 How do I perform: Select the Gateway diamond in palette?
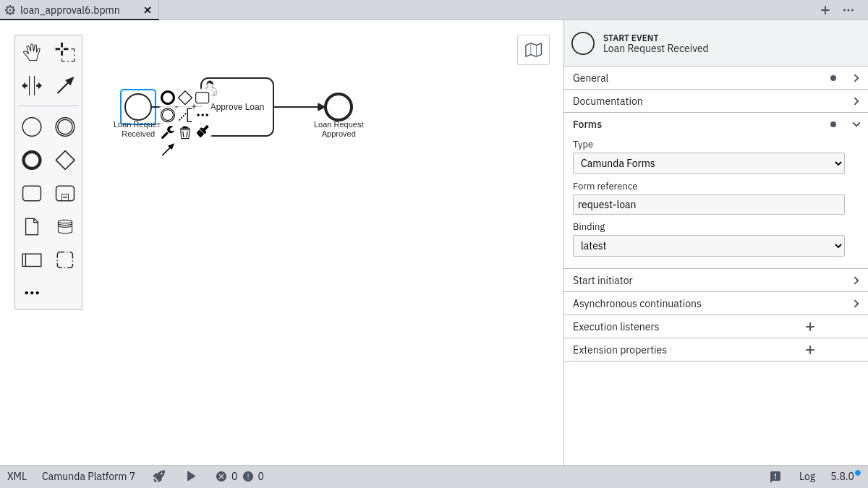click(65, 160)
